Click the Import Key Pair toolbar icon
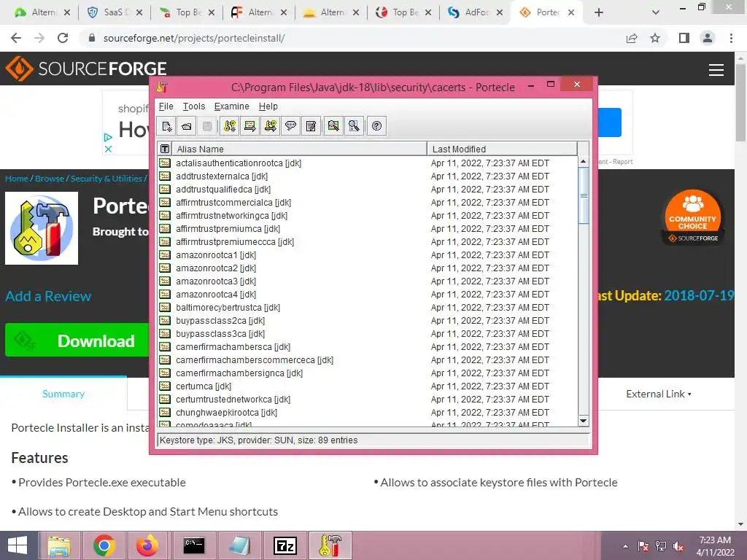 (x=270, y=126)
